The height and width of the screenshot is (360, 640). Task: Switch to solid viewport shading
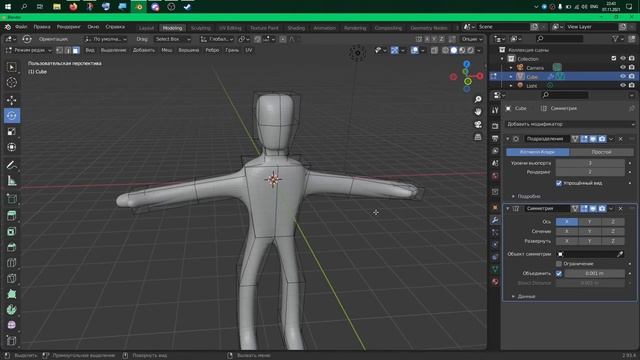[453, 50]
